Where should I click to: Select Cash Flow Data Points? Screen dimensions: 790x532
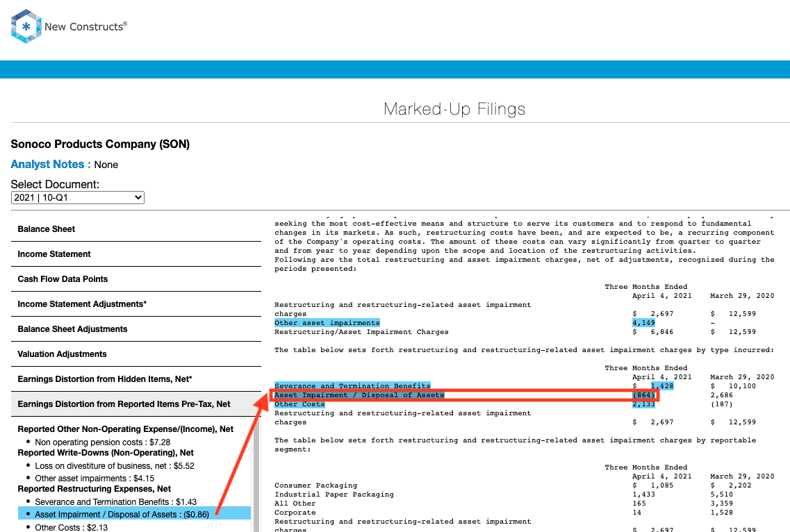(x=136, y=279)
